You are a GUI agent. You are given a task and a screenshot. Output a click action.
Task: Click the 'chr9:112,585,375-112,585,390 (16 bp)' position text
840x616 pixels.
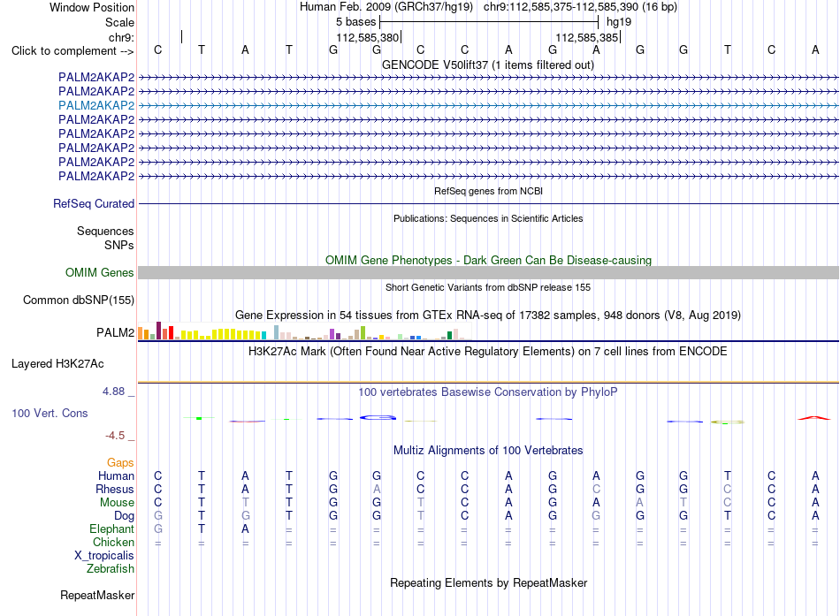(x=580, y=7)
